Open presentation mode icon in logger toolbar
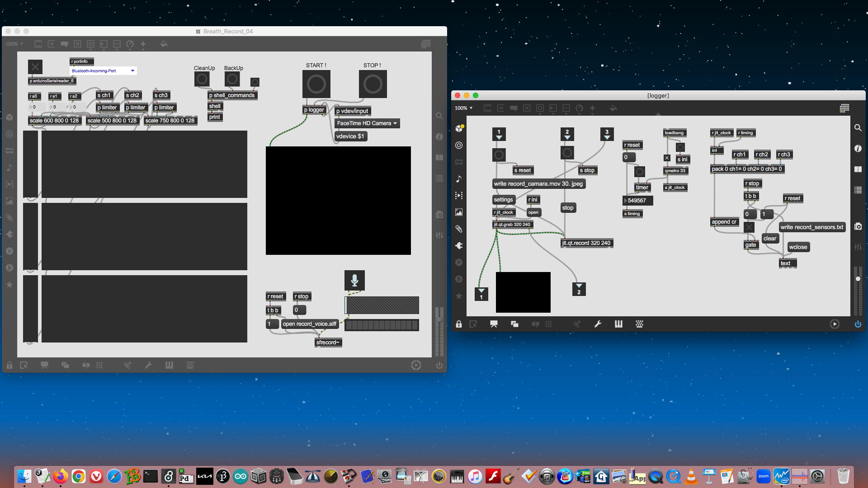This screenshot has height=488, width=868. (x=494, y=324)
